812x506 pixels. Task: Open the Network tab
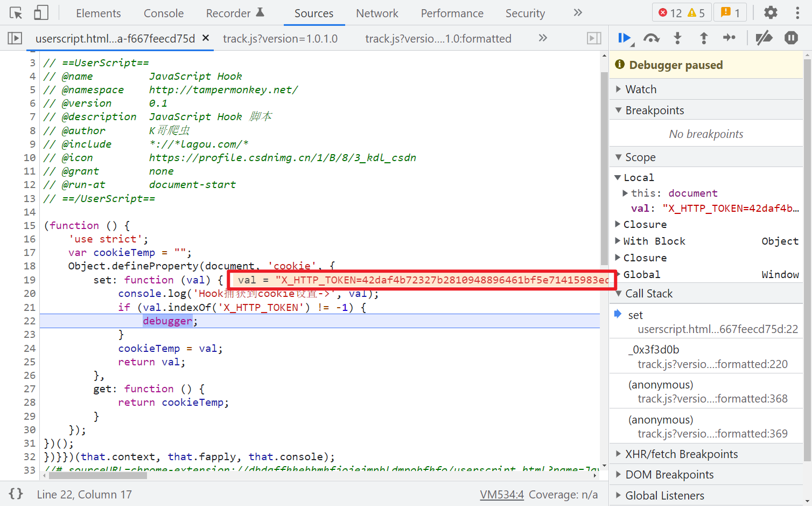pyautogui.click(x=377, y=13)
